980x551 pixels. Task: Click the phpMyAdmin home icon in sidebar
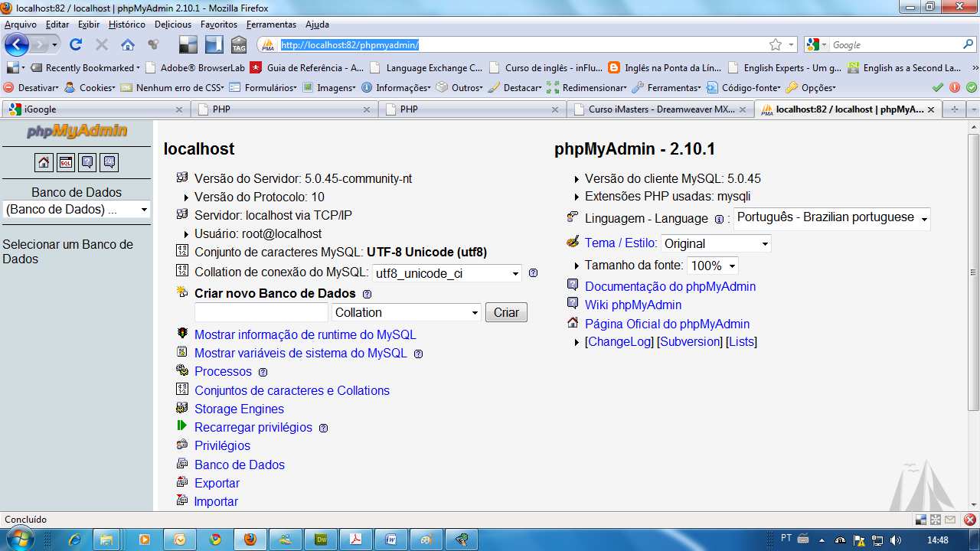[44, 162]
